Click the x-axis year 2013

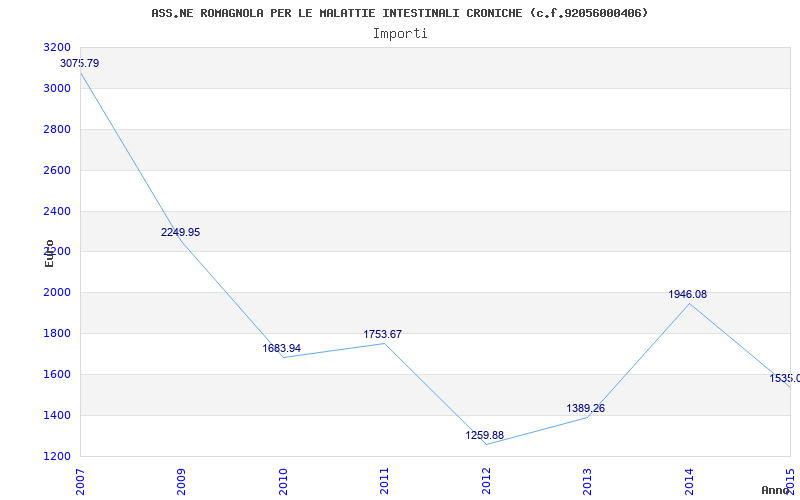tap(587, 481)
